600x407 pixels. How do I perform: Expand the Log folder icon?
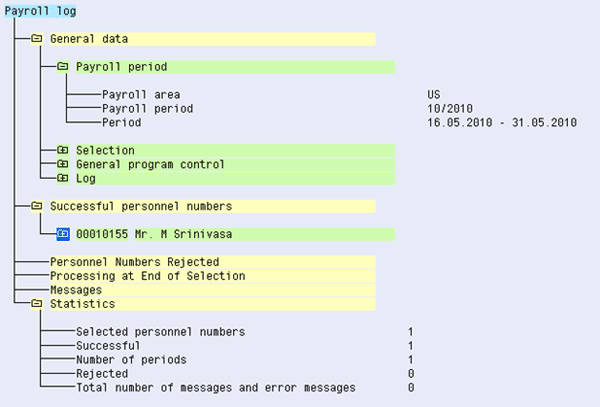[x=62, y=178]
